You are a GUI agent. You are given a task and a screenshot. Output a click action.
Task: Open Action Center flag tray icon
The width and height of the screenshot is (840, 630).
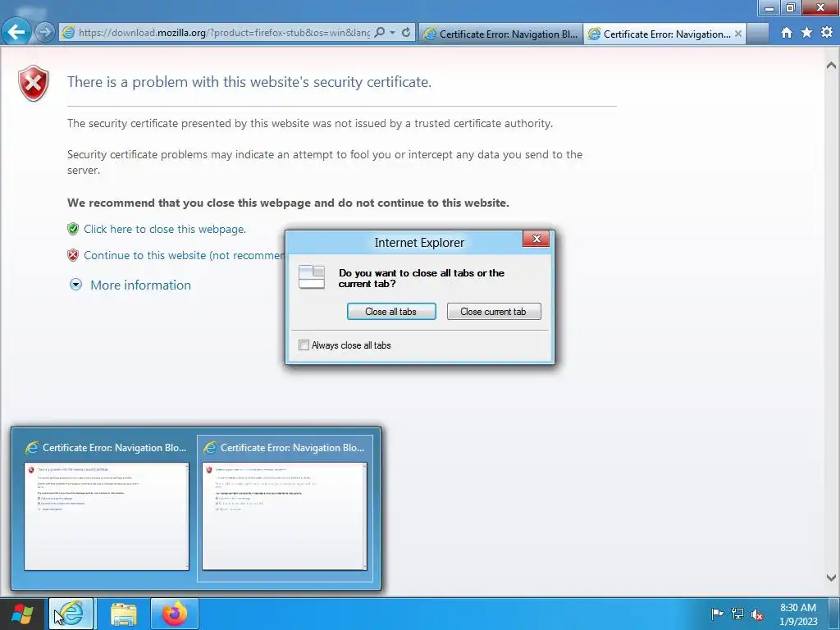point(717,614)
